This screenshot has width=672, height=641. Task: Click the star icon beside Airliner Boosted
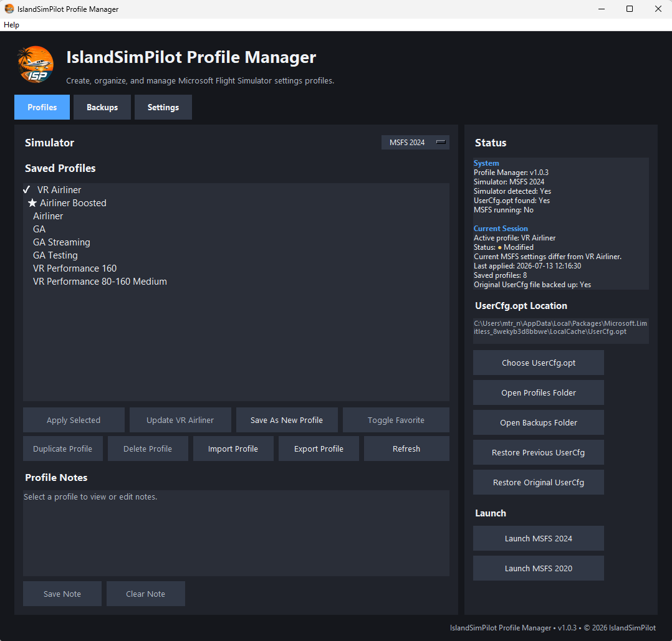coord(32,203)
